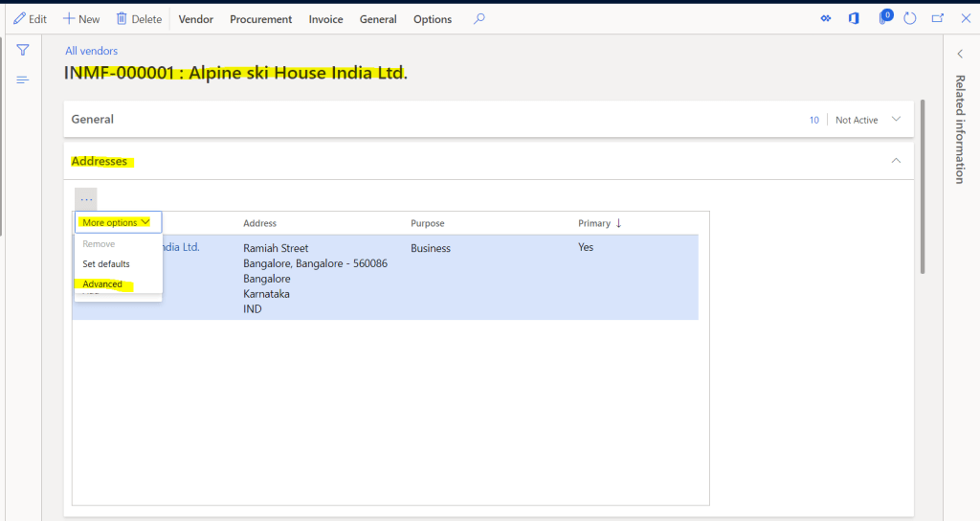
Task: Open the form in new window
Action: pyautogui.click(x=938, y=18)
